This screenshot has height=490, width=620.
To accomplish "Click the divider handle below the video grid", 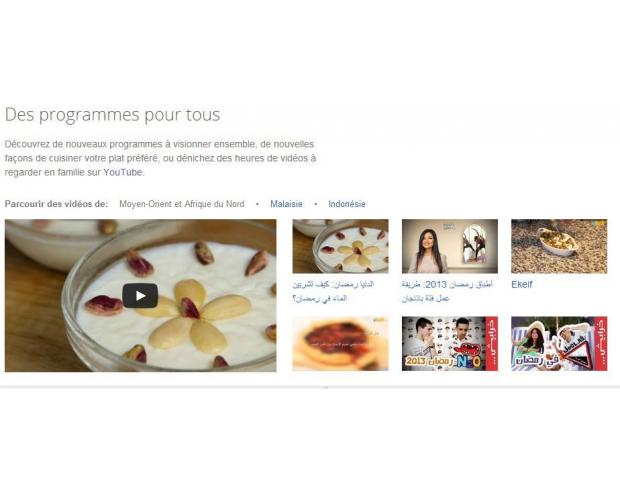I will pos(325,388).
